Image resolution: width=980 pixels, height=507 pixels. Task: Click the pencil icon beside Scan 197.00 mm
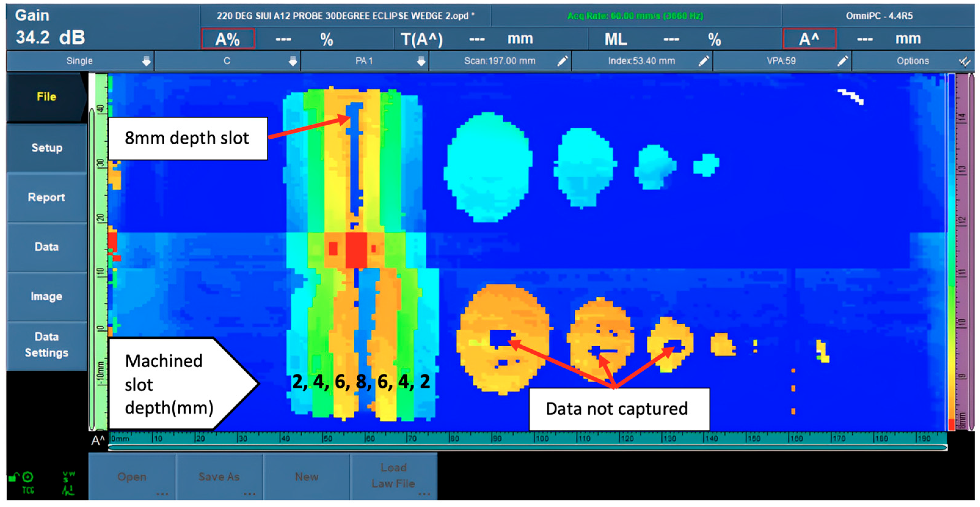point(562,61)
